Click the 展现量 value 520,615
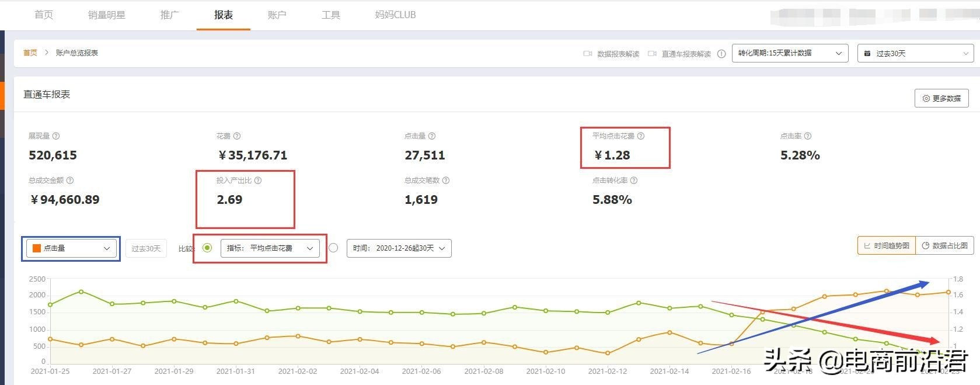Screen dimensions: 980x385 tap(53, 155)
